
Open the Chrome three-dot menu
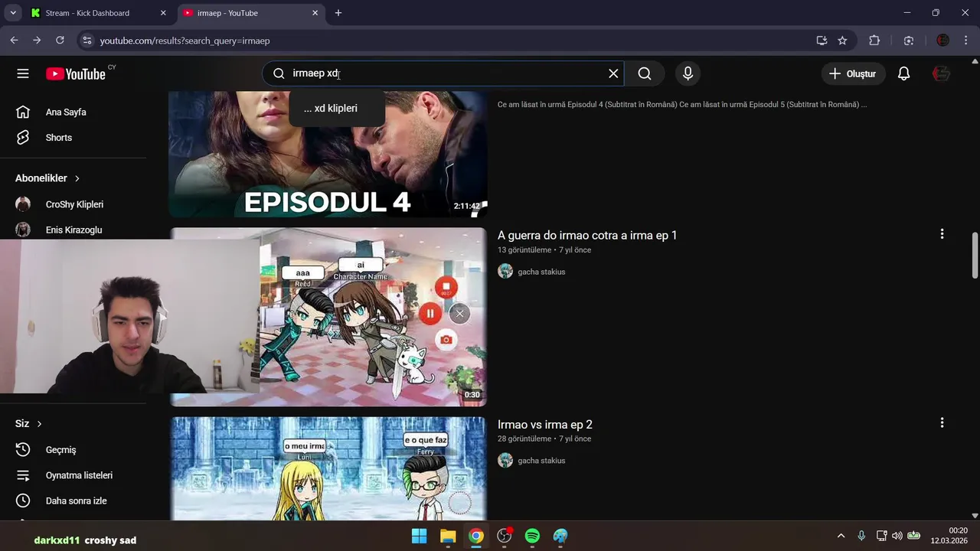tap(966, 41)
